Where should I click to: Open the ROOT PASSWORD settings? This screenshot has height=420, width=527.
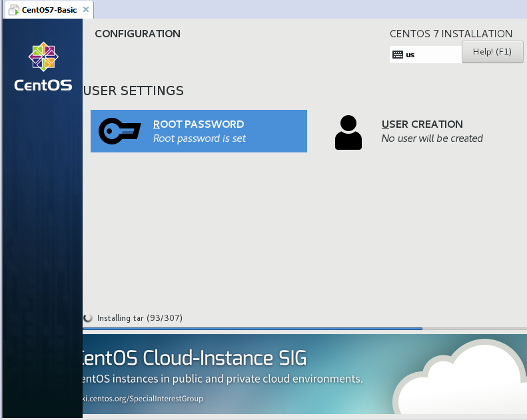[x=199, y=131]
